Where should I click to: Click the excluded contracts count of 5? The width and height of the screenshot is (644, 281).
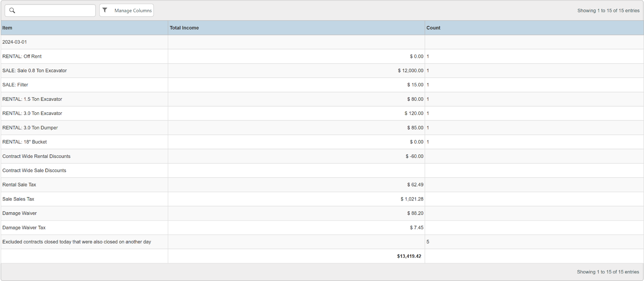428,242
